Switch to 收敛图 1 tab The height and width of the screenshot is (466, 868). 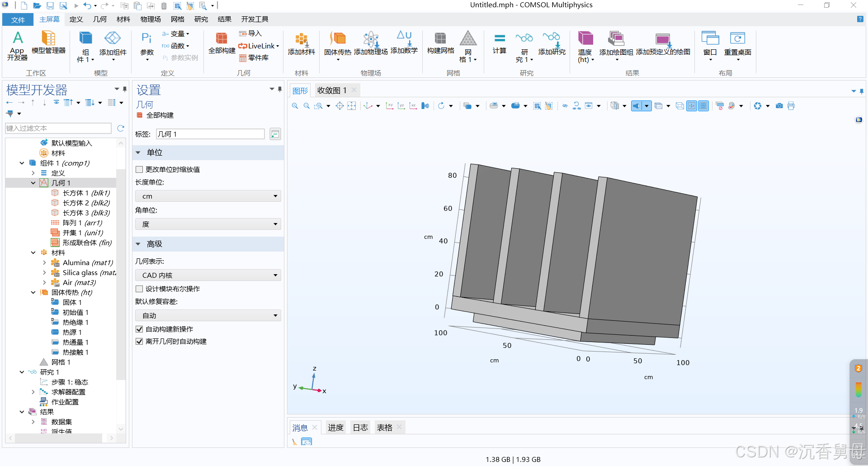(332, 90)
